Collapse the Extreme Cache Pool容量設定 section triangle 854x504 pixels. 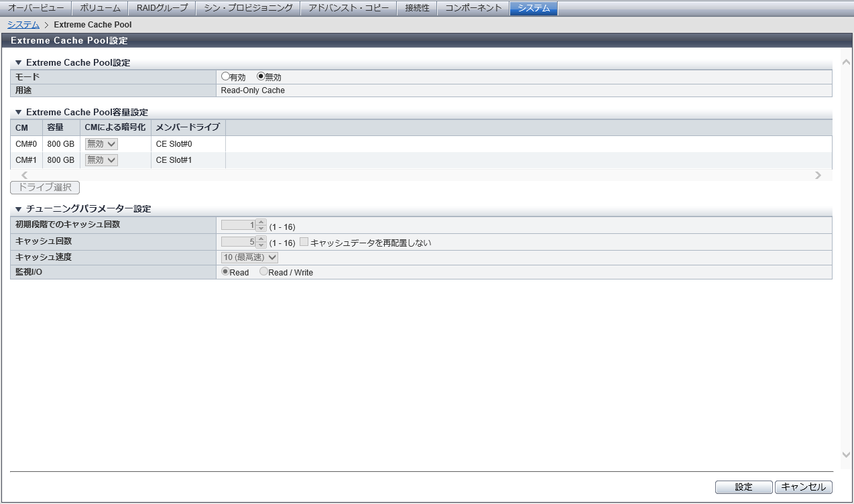click(19, 112)
